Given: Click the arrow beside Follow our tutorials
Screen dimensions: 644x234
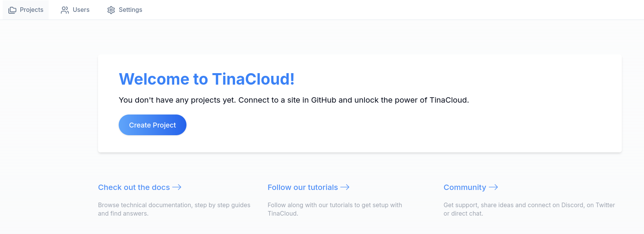Looking at the screenshot, I should (x=345, y=187).
